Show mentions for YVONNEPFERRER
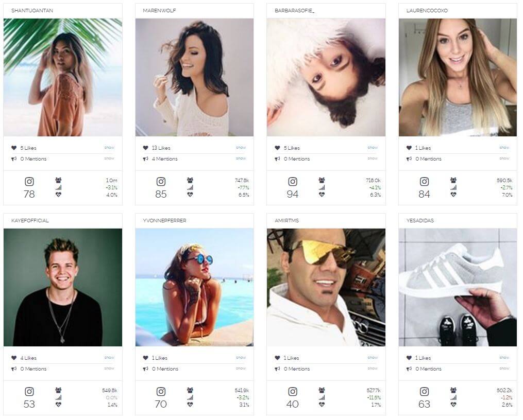Viewport: 523px width, 420px height. (x=241, y=369)
